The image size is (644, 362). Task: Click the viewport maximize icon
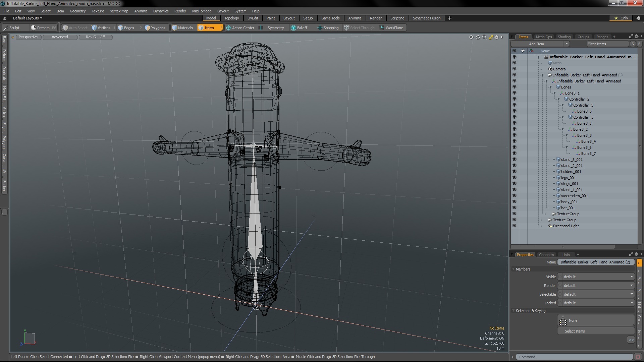pyautogui.click(x=491, y=37)
